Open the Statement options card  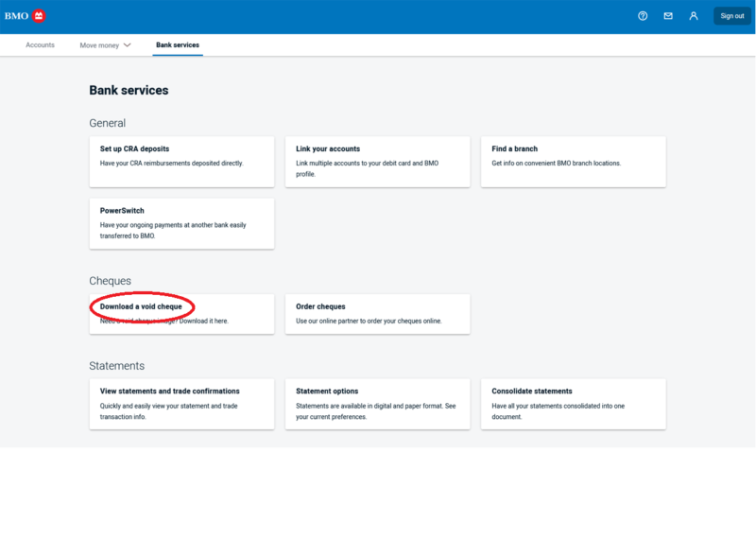(x=377, y=404)
